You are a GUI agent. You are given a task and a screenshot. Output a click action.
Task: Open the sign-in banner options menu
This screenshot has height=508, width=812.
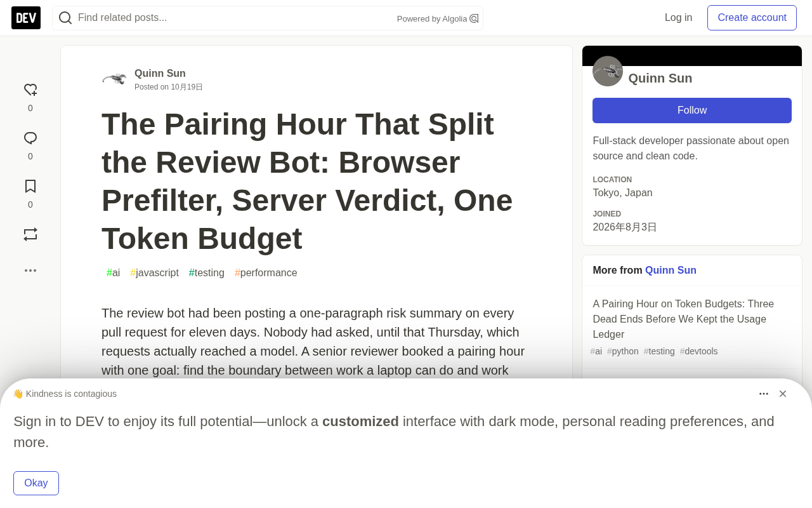coord(764,394)
